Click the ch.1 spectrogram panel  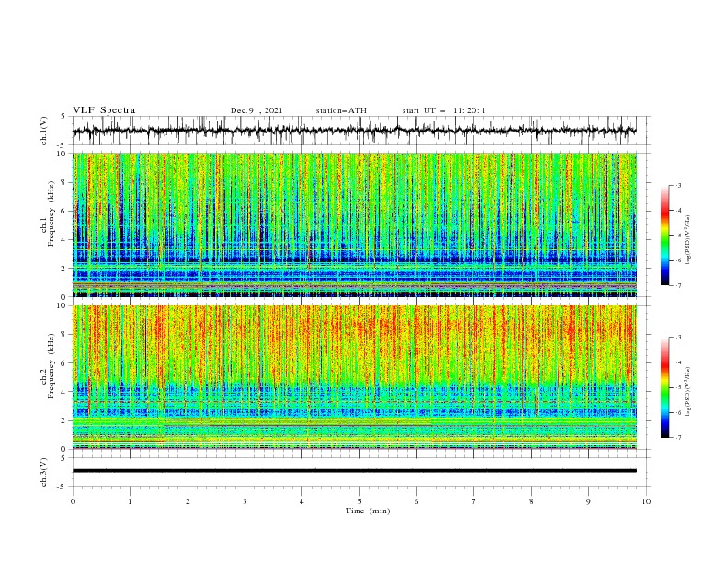[x=355, y=224]
